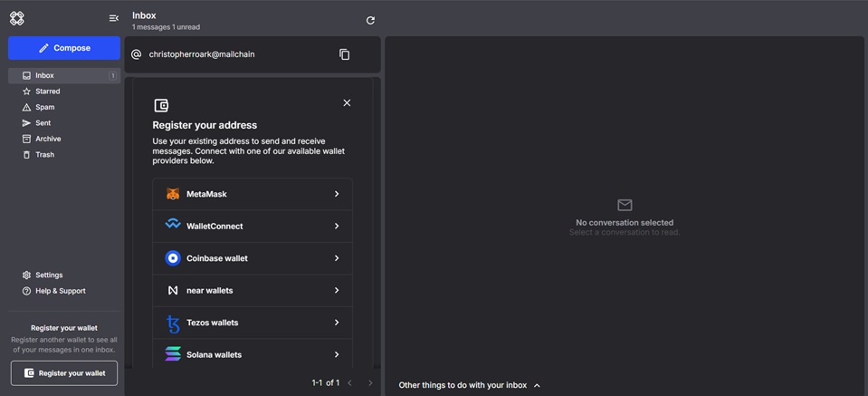The height and width of the screenshot is (396, 868).
Task: View the Archive folder
Action: click(48, 139)
